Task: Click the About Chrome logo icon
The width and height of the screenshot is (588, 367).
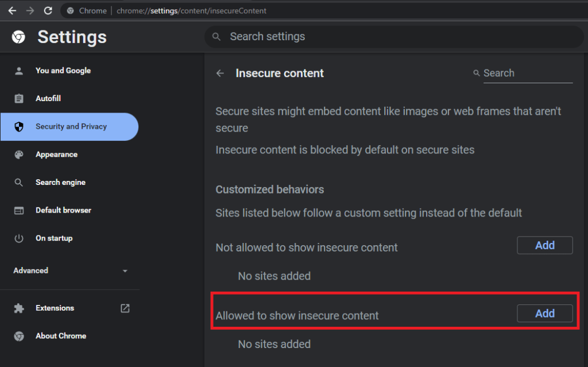Action: point(19,336)
